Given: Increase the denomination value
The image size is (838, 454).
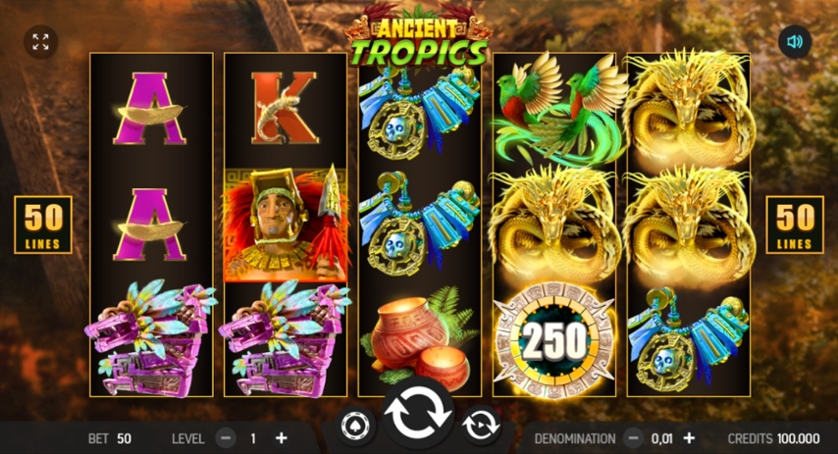Looking at the screenshot, I should tap(689, 438).
